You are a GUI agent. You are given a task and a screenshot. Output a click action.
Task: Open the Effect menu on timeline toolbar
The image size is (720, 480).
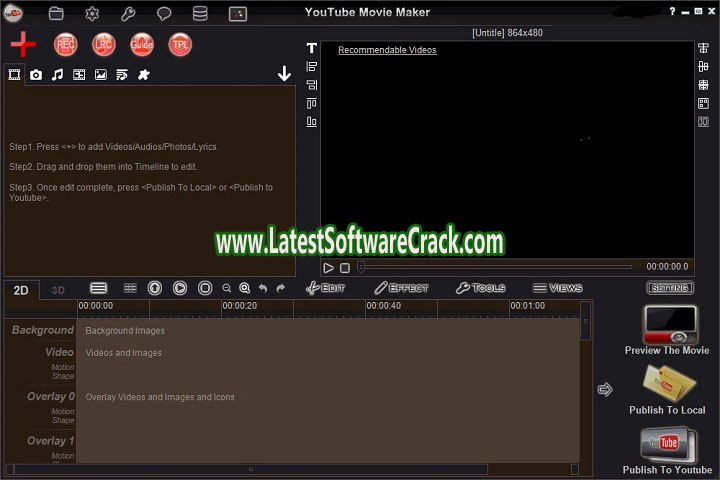(401, 288)
